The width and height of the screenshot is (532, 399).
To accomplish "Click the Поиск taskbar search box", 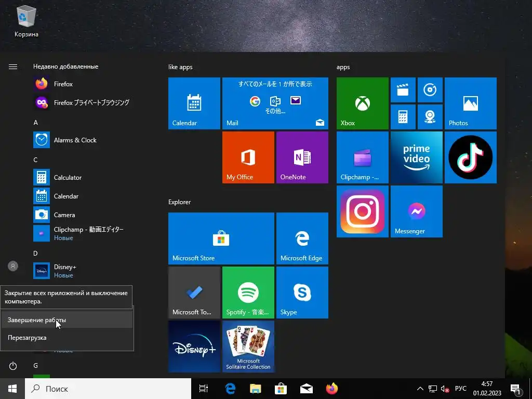I will point(108,389).
